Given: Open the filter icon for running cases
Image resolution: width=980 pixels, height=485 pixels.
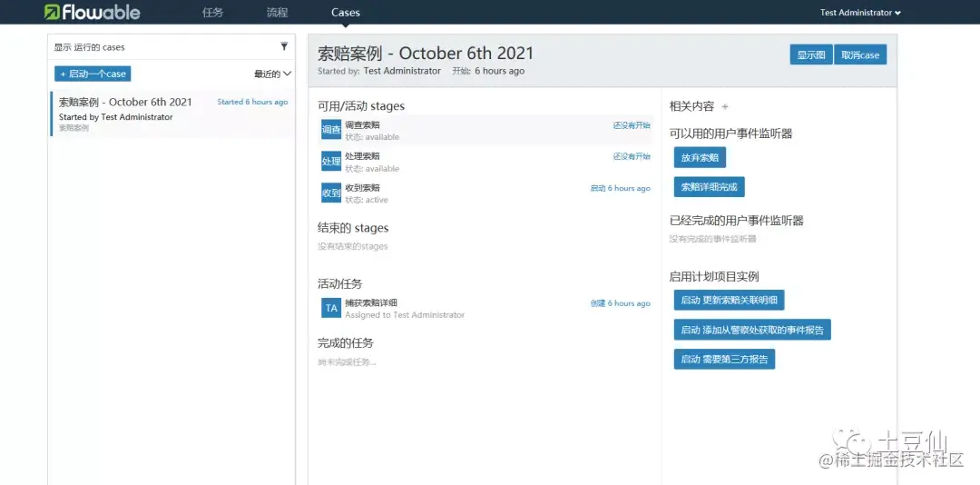Looking at the screenshot, I should [284, 46].
